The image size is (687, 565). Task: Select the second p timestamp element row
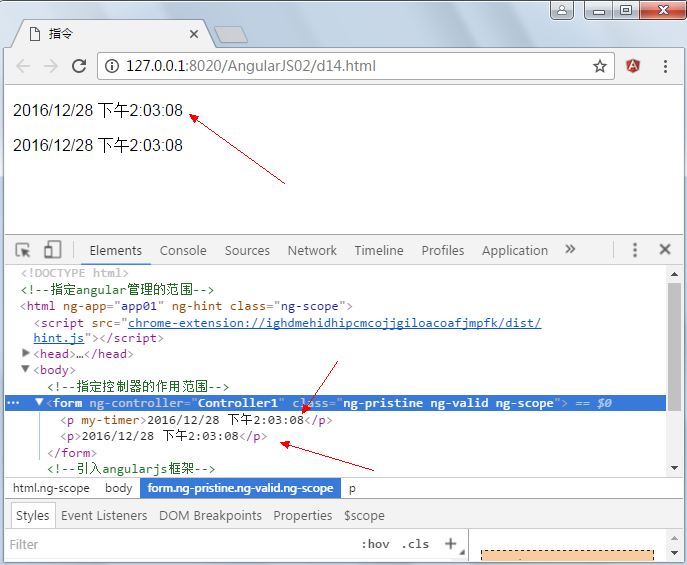pyautogui.click(x=163, y=437)
